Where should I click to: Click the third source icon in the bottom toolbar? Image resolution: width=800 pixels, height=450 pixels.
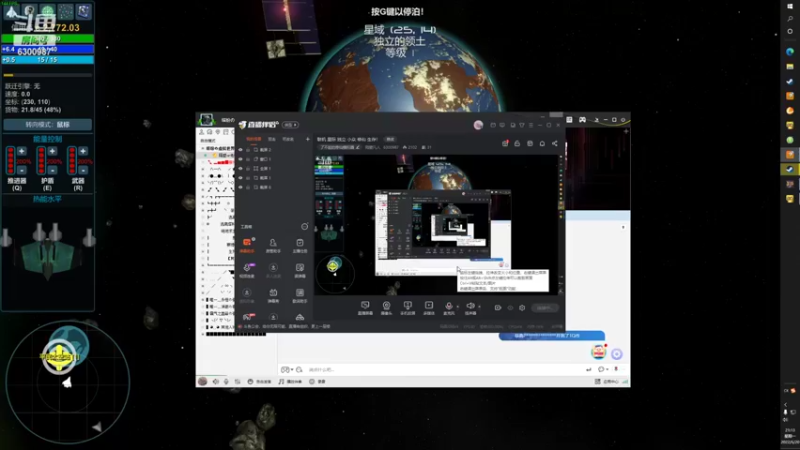pyautogui.click(x=407, y=308)
